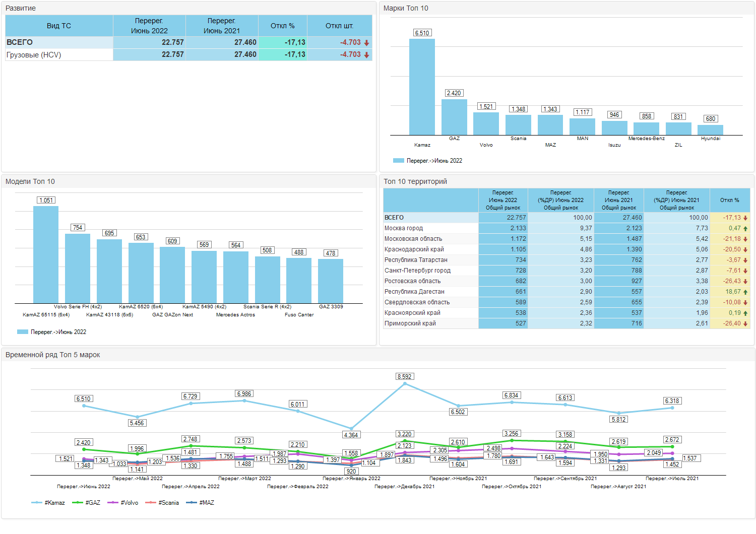Click legend swatch in Марки Топ 10 chart
Viewport: 756px width, 534px height.
pyautogui.click(x=399, y=161)
